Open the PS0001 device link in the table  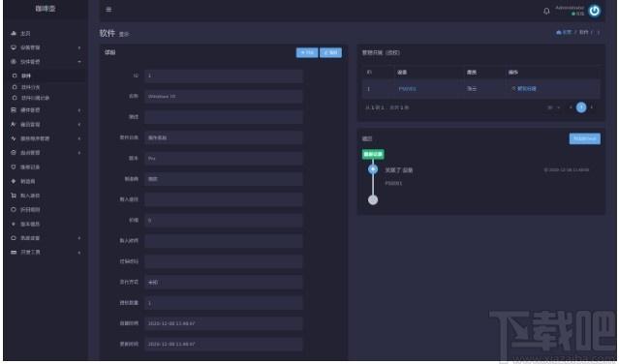(407, 89)
